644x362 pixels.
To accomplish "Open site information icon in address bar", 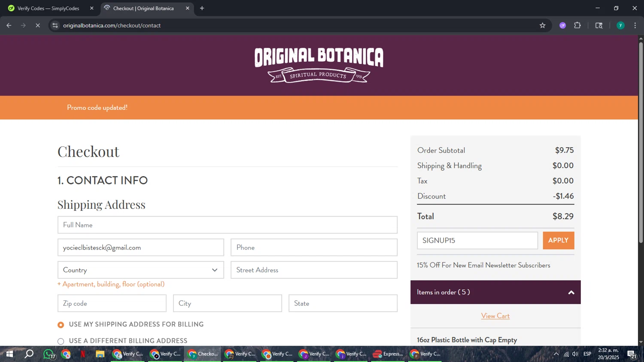I will (55, 25).
